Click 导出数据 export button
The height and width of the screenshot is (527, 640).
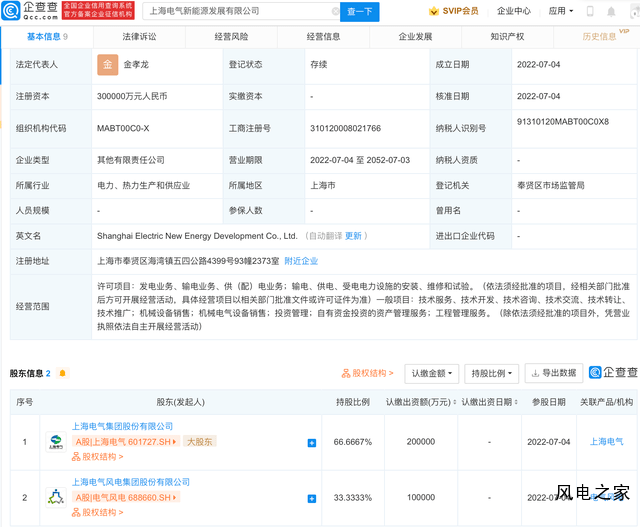pos(554,373)
